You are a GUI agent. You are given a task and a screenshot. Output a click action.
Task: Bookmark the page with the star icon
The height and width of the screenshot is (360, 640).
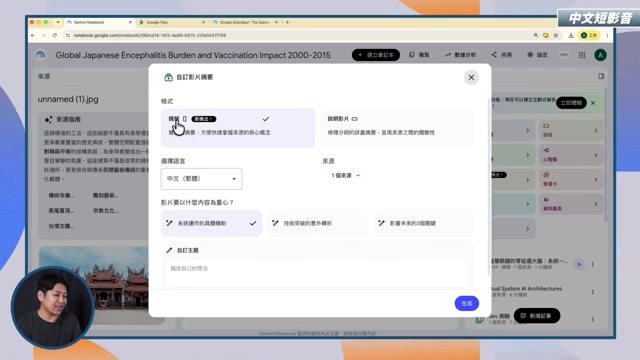click(556, 36)
